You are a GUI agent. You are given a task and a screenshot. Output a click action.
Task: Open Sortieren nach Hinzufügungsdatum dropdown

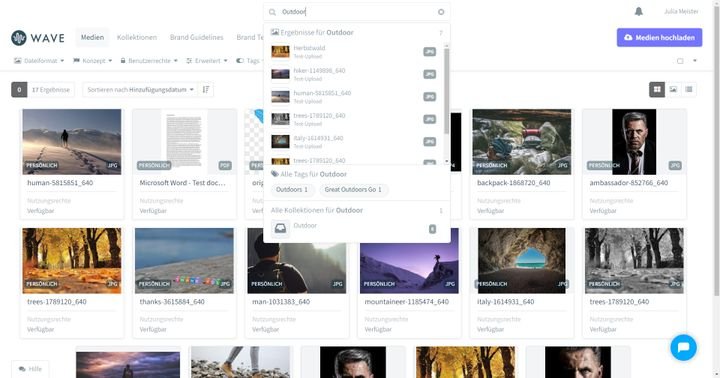pyautogui.click(x=141, y=90)
